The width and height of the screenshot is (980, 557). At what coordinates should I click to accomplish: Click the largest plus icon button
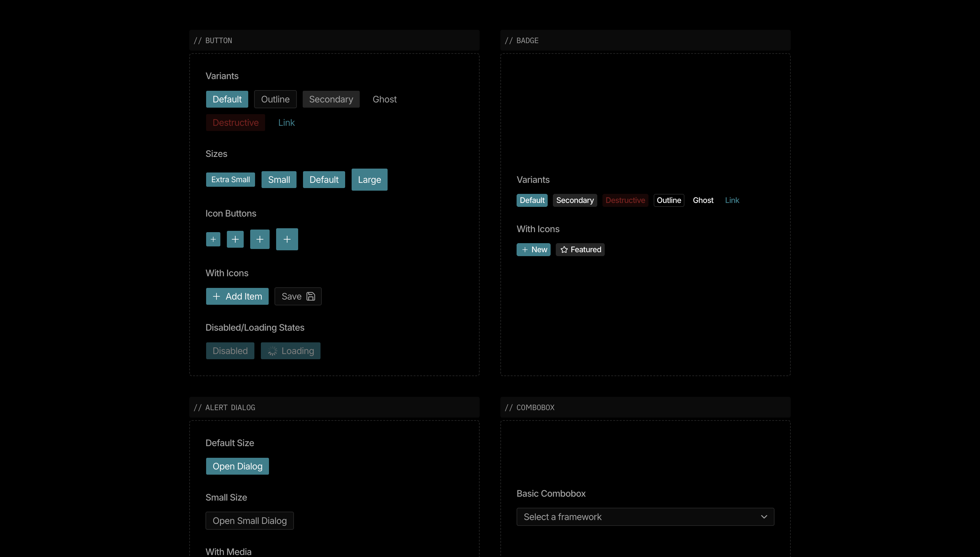pos(287,239)
